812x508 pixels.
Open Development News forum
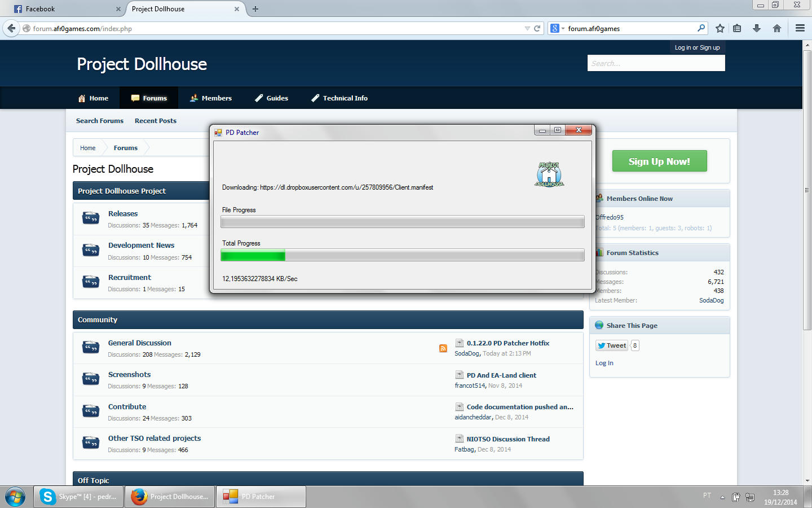point(141,245)
